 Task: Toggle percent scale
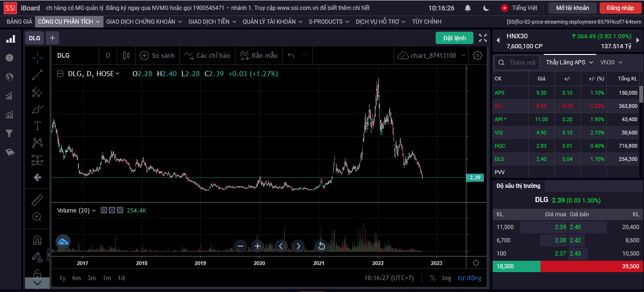(433, 278)
